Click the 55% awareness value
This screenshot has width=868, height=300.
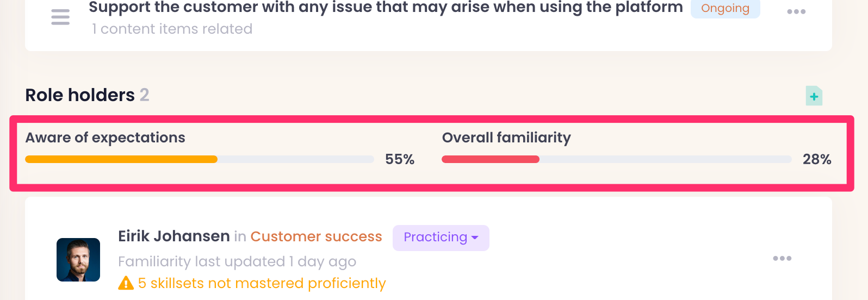(399, 159)
